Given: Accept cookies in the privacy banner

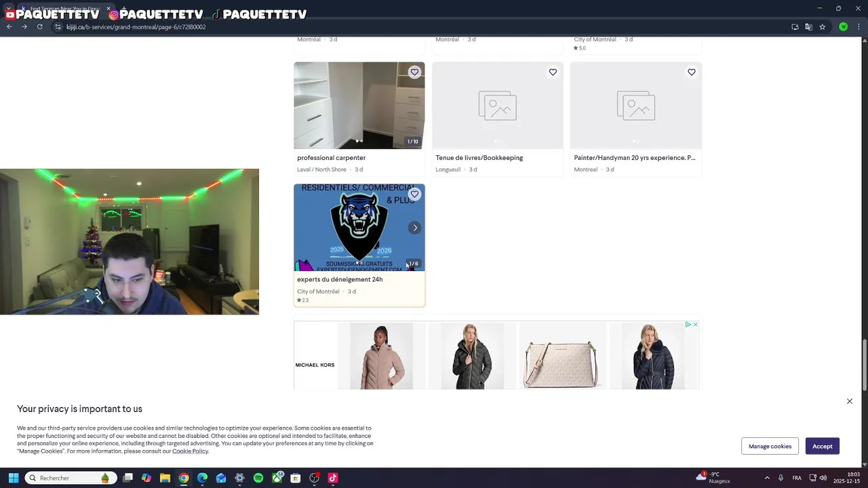Looking at the screenshot, I should (x=823, y=446).
